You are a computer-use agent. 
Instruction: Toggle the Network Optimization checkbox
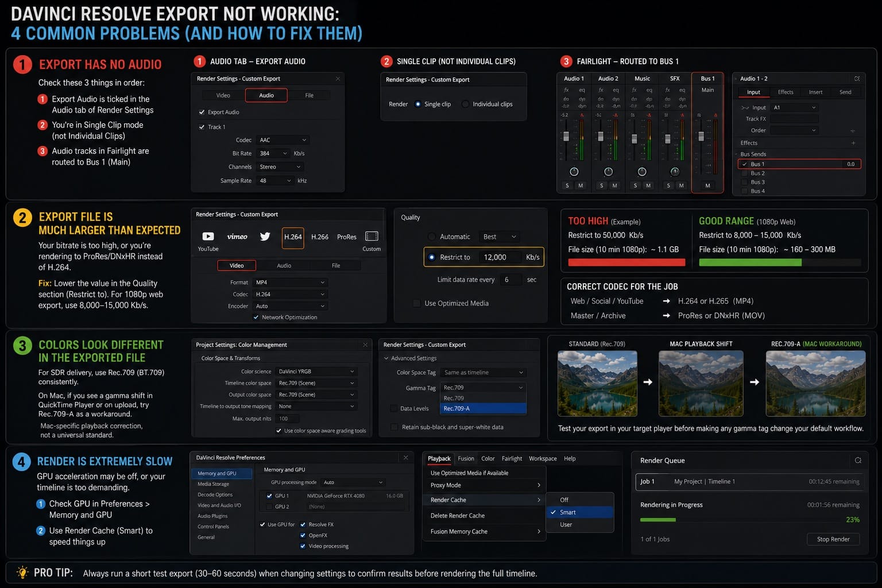pyautogui.click(x=256, y=317)
